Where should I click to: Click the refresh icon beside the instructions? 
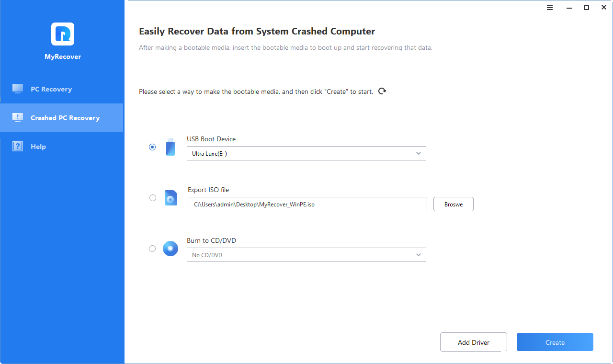tap(382, 91)
